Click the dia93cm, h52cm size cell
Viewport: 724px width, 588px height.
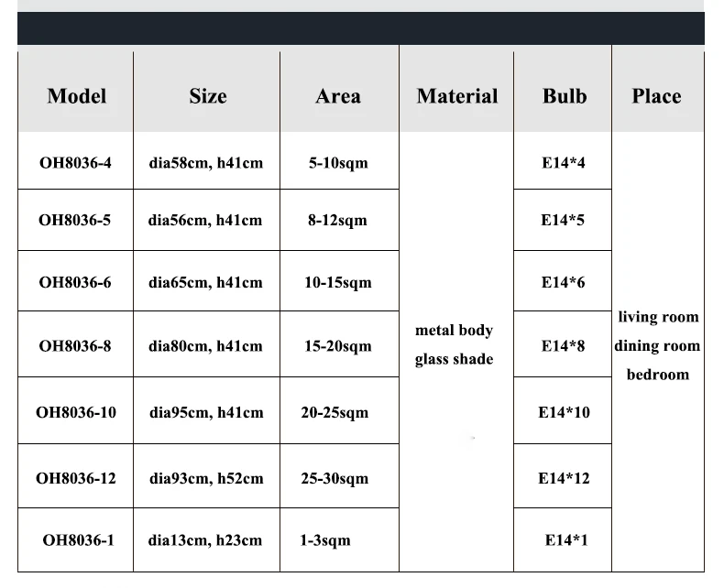point(206,477)
